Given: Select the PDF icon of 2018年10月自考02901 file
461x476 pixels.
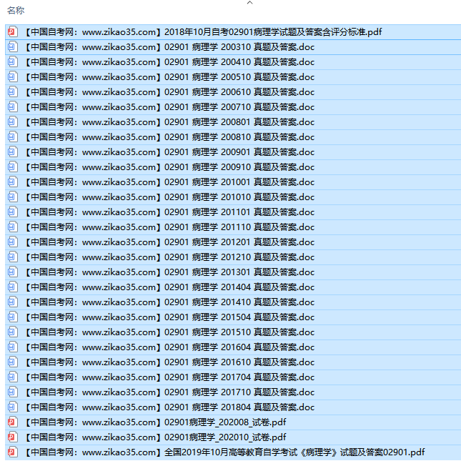Looking at the screenshot, I should pyautogui.click(x=12, y=32).
